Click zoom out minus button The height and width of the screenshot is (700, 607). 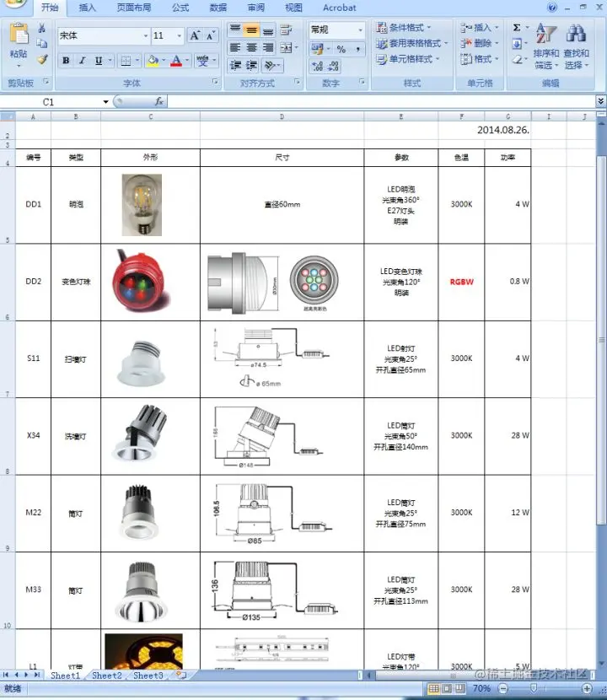point(503,689)
